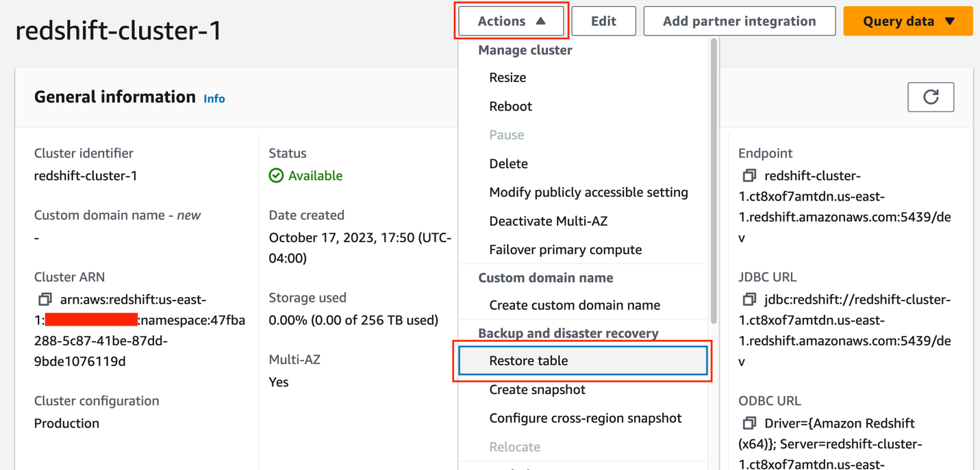Copy the ODBC URL with its copy icon
Image resolution: width=980 pixels, height=470 pixels.
(749, 423)
